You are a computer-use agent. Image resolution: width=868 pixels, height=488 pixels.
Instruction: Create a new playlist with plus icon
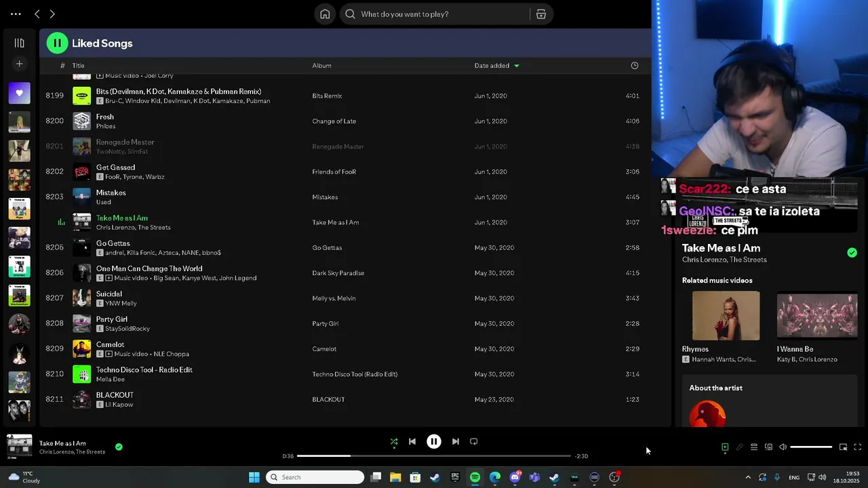point(19,64)
